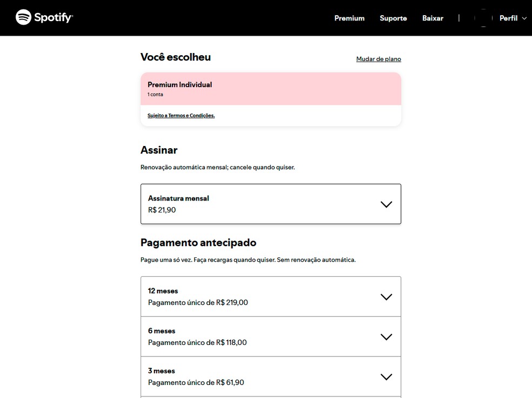
Task: Click the Mudar de plano link
Action: 378,58
